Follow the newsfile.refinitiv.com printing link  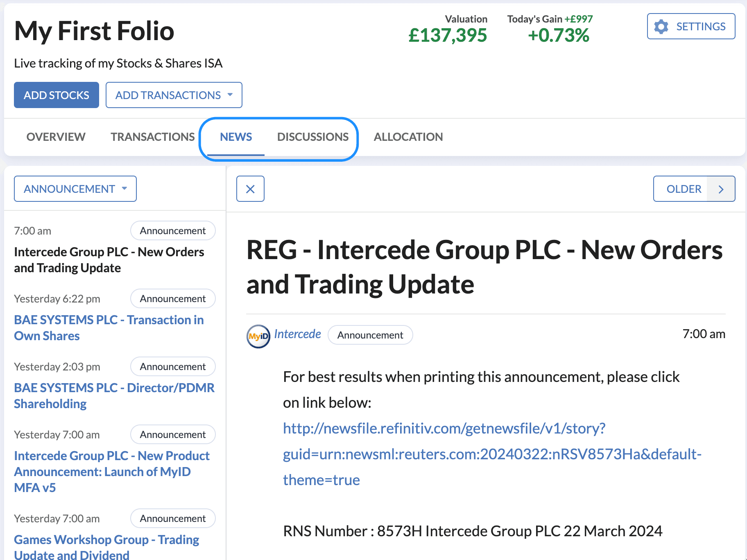coord(444,429)
